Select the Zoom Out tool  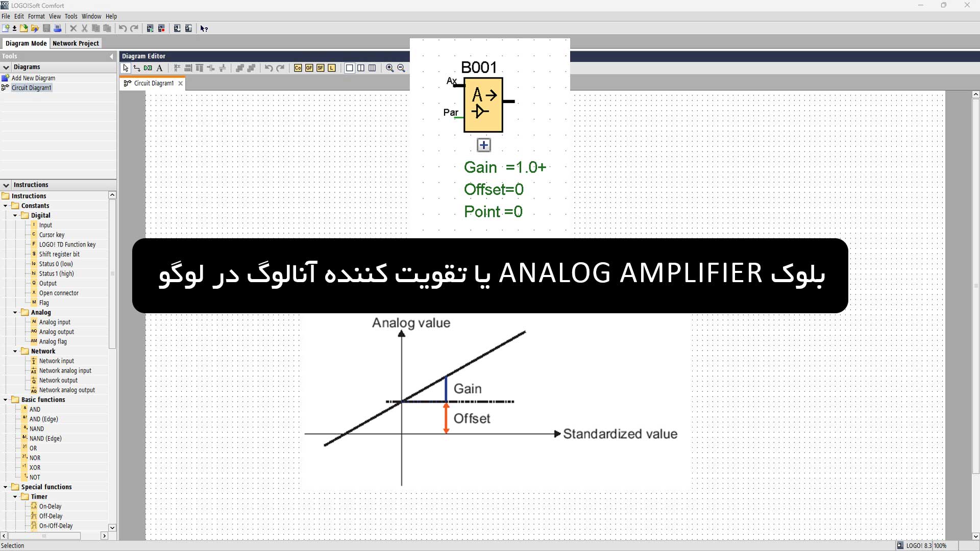click(402, 68)
